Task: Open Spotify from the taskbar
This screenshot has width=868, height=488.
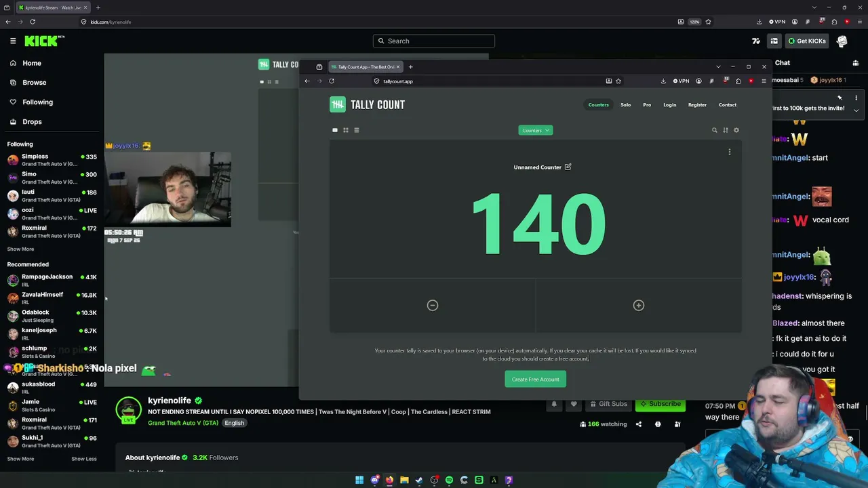Action: coord(449,480)
